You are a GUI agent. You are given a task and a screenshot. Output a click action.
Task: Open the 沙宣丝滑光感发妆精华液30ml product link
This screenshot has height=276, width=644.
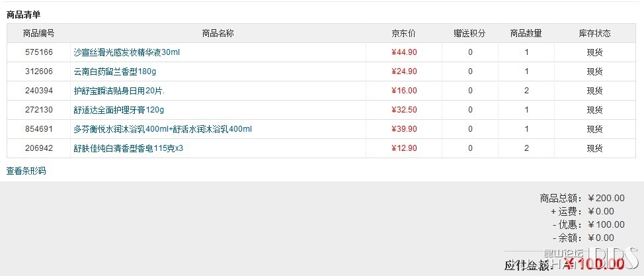pyautogui.click(x=126, y=52)
